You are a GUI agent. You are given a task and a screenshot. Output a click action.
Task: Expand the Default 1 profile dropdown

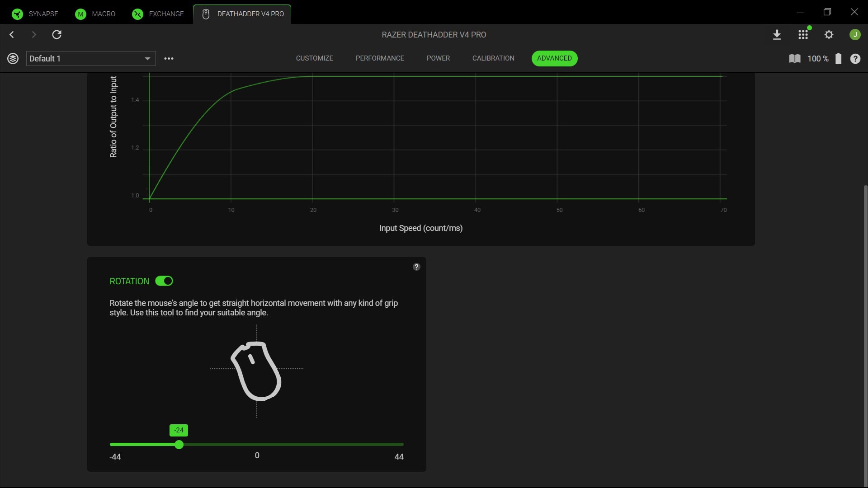tap(91, 58)
